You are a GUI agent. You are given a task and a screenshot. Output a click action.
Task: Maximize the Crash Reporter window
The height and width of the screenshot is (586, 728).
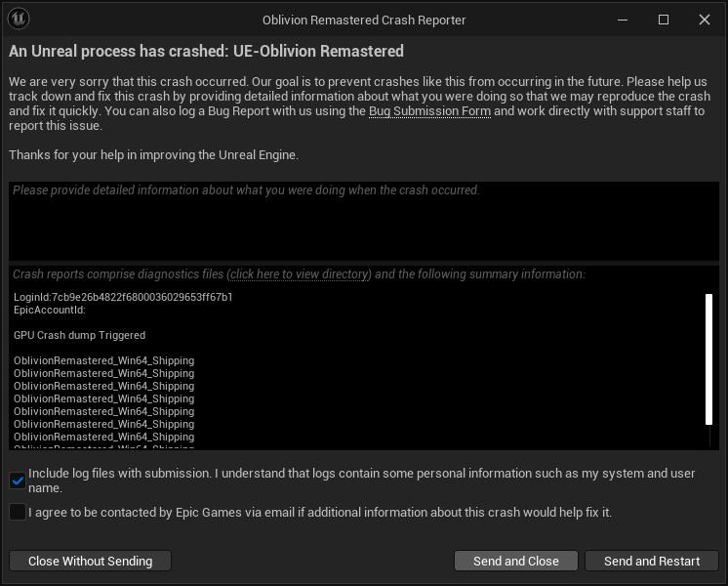(x=664, y=20)
